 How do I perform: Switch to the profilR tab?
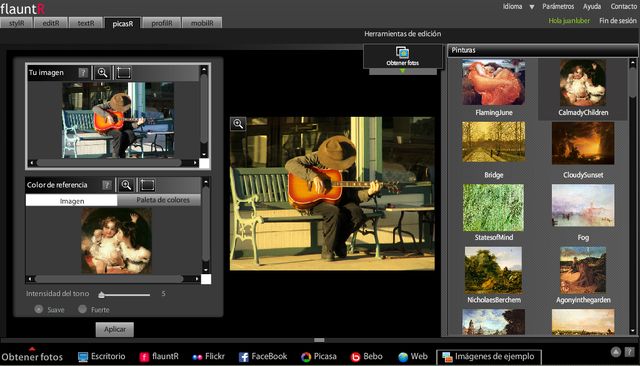coord(162,23)
